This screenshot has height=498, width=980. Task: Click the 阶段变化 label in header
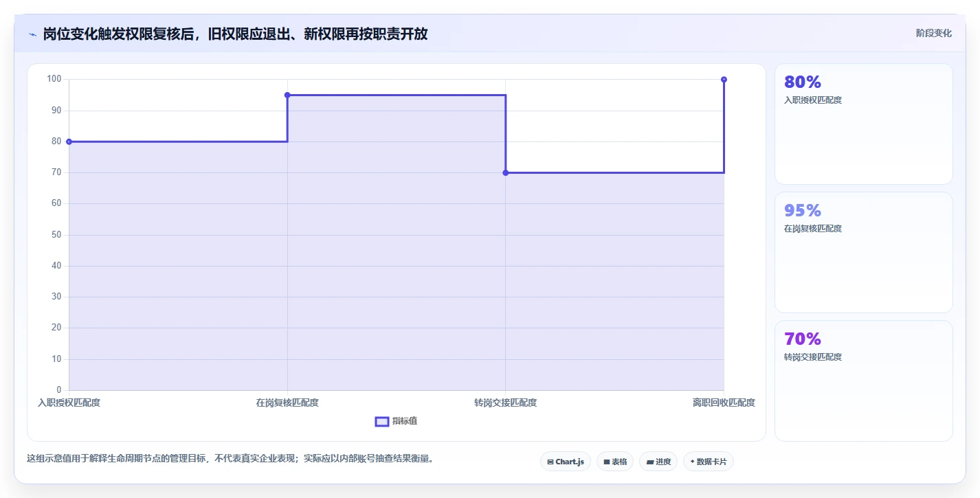934,33
